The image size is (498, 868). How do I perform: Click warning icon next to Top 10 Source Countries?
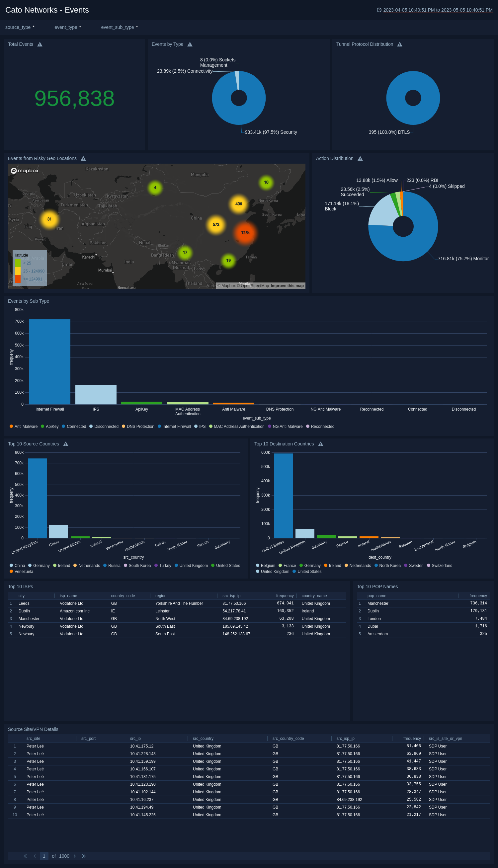coord(66,444)
